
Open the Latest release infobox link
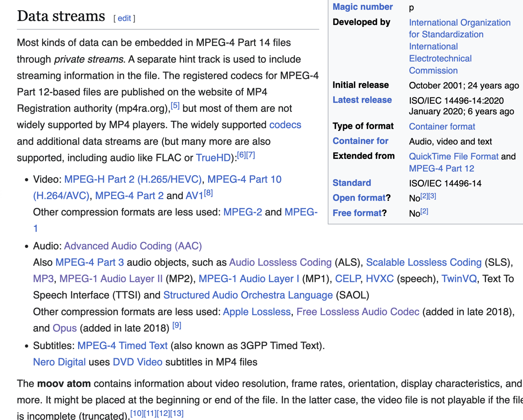362,100
